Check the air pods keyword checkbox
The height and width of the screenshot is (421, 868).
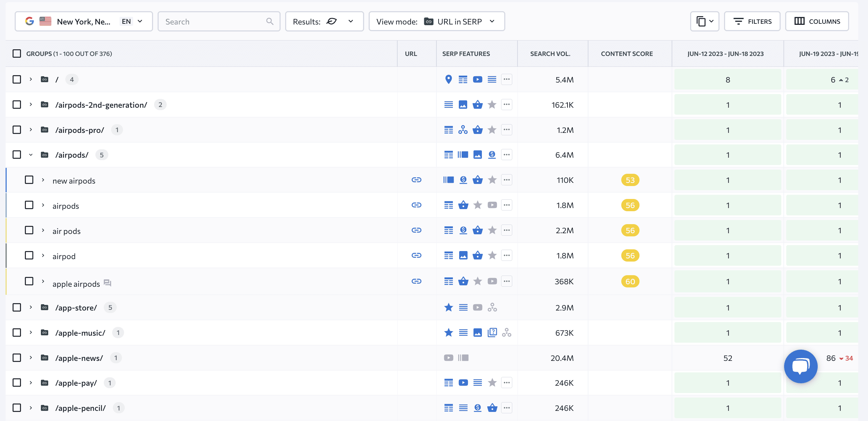pyautogui.click(x=29, y=230)
